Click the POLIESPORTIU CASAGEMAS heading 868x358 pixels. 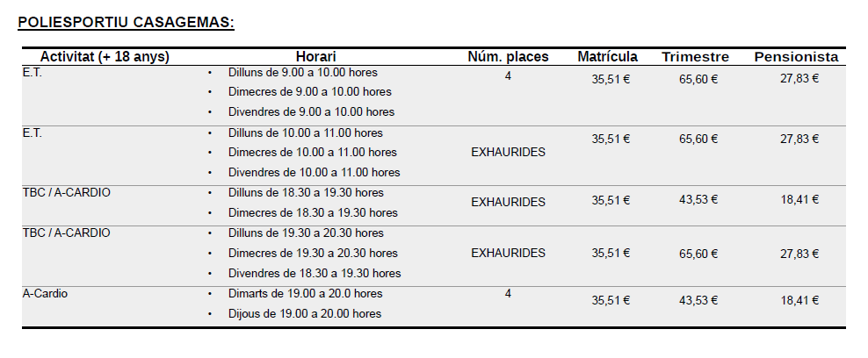(127, 21)
